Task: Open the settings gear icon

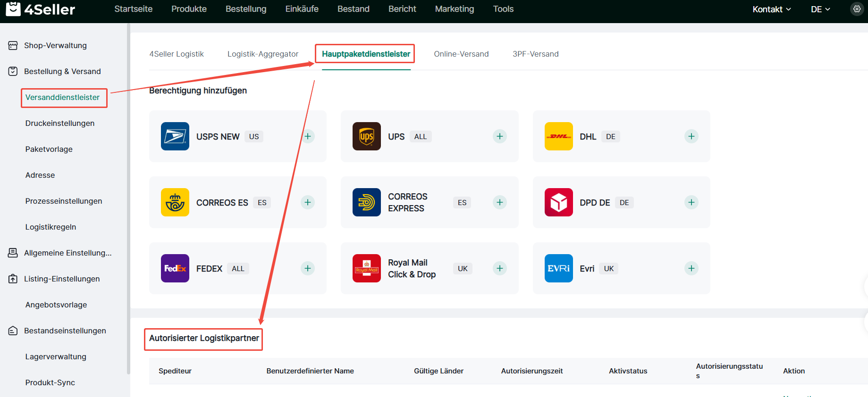Action: tap(857, 9)
